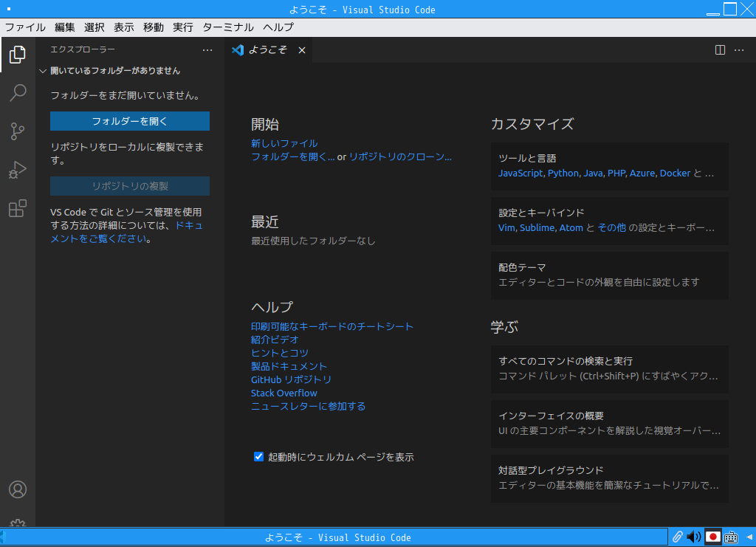Open editor more actions ellipsis

click(x=738, y=50)
